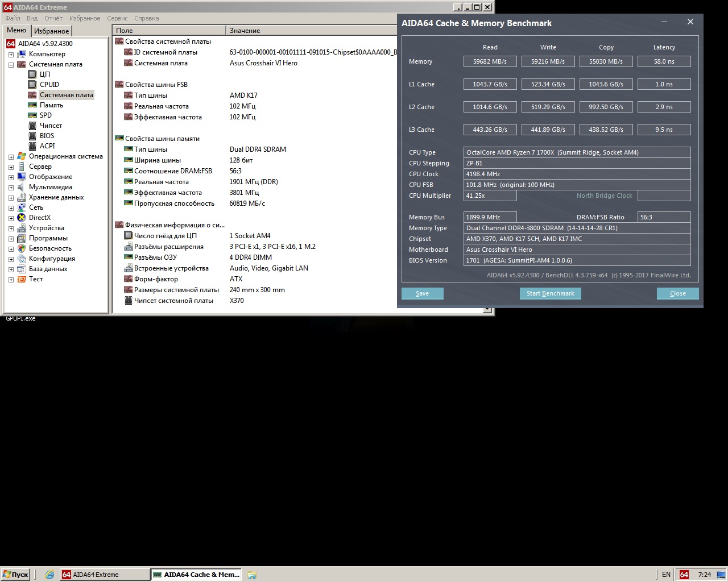Click Save in the benchmark window

422,293
